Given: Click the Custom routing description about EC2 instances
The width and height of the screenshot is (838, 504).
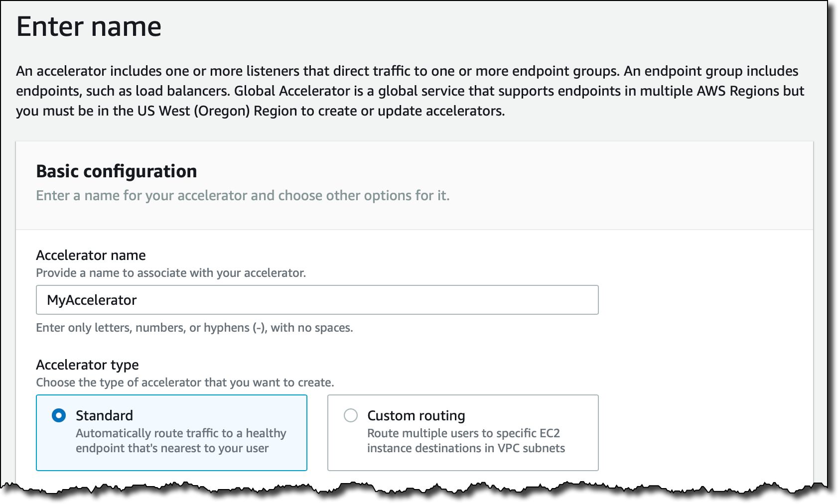Looking at the screenshot, I should (466, 441).
